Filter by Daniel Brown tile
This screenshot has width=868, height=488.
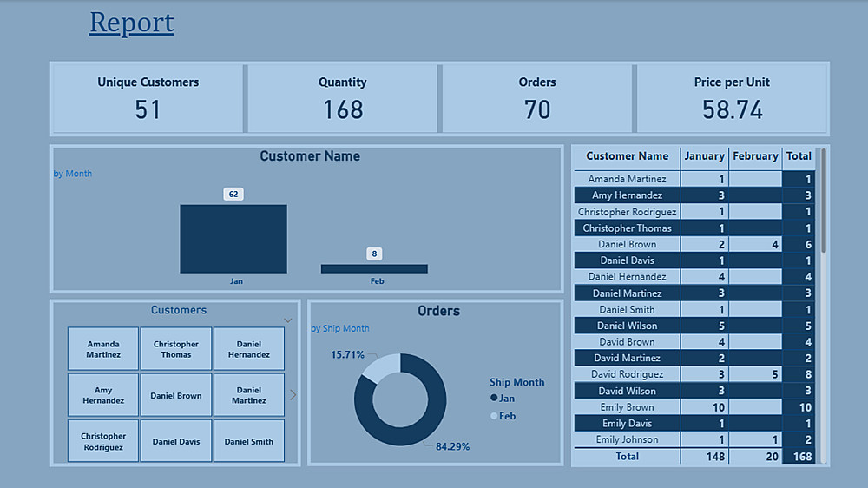pos(176,395)
